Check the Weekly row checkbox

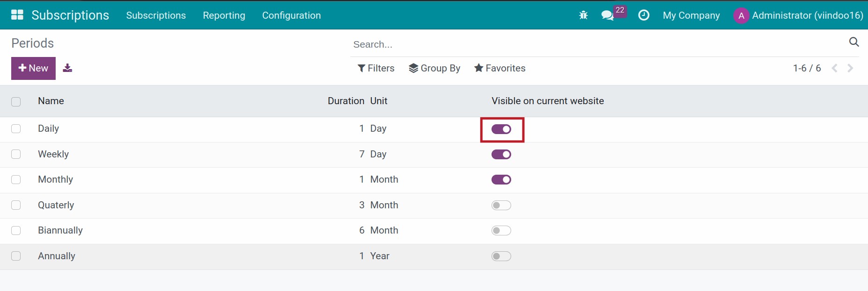16,154
